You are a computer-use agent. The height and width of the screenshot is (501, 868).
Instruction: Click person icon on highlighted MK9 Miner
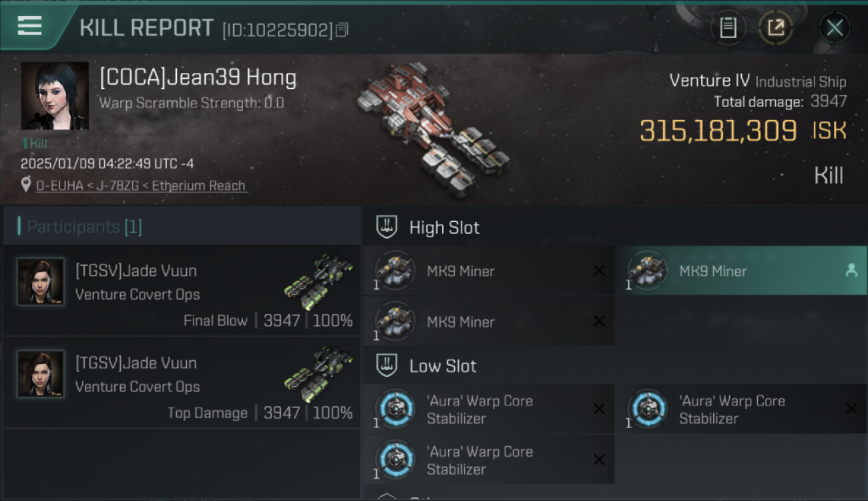pos(851,271)
